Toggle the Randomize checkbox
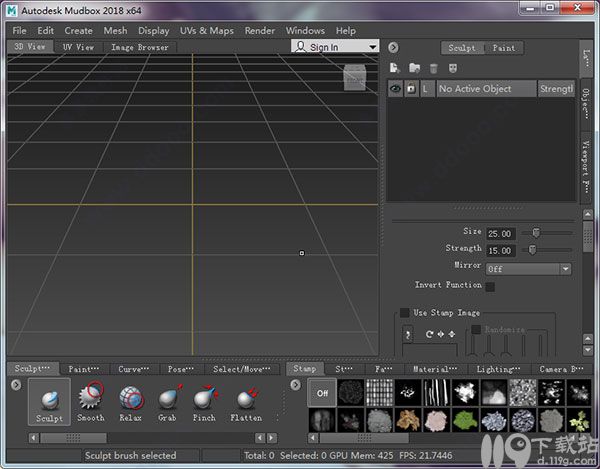The width and height of the screenshot is (600, 469). [476, 329]
